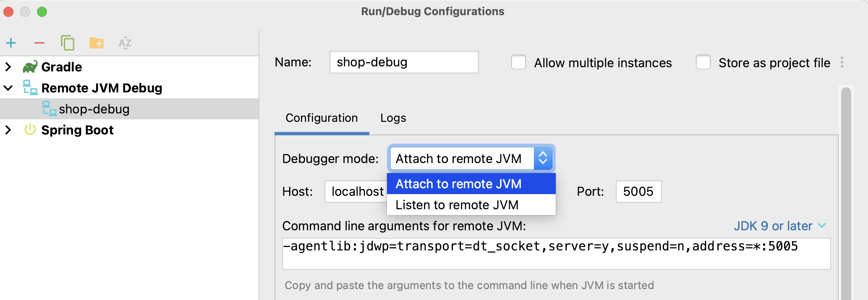Select Remote JVM Debug category row
The image size is (868, 300).
click(129, 88)
